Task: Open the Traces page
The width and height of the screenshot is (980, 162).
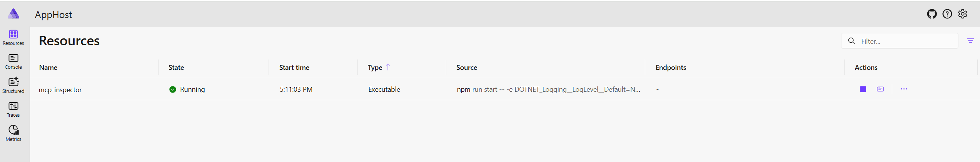Action: (13, 109)
